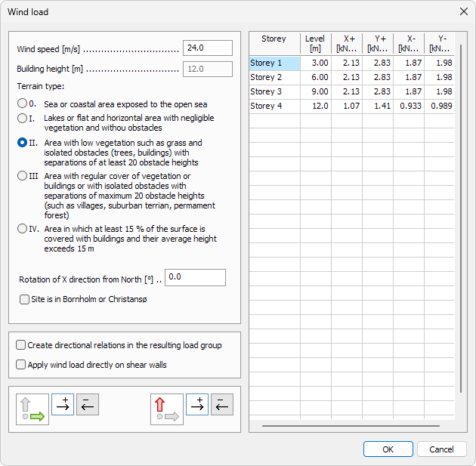Choose terrain type I Lakes or flat area

(x=23, y=118)
